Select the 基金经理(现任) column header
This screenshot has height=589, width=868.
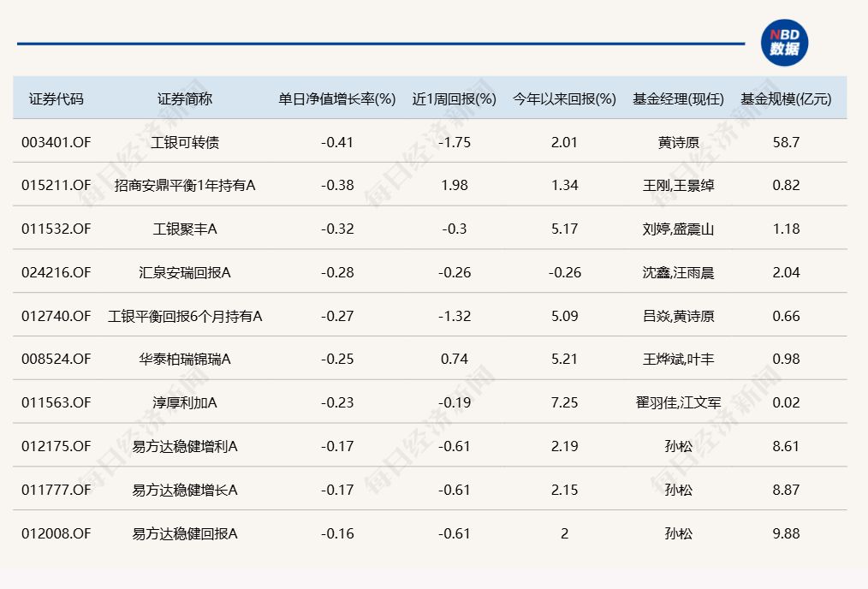pyautogui.click(x=678, y=99)
